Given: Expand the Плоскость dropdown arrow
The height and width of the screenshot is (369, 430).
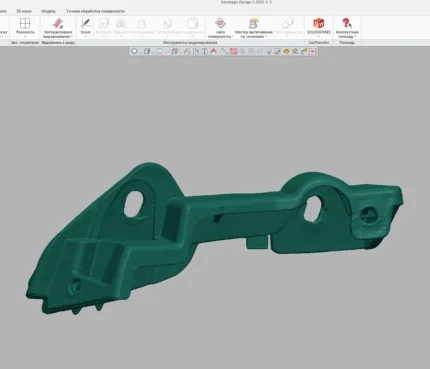Looking at the screenshot, I should pos(25,36).
